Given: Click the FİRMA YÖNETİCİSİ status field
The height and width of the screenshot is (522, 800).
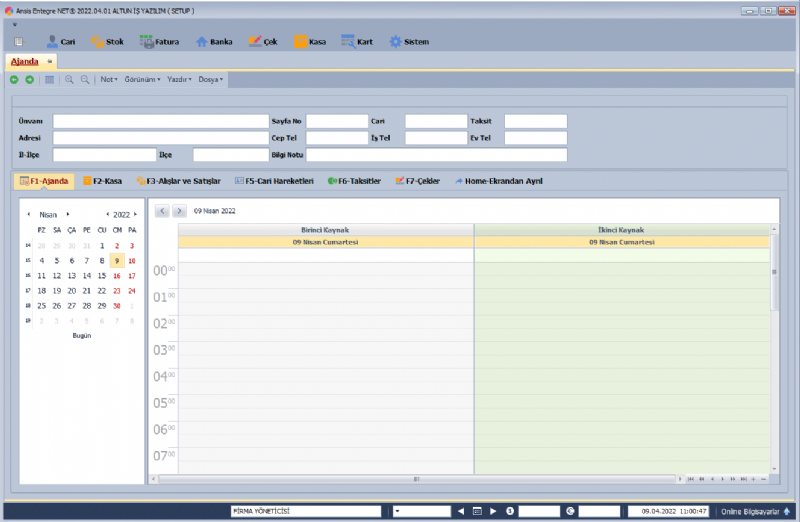Looking at the screenshot, I should (x=306, y=511).
